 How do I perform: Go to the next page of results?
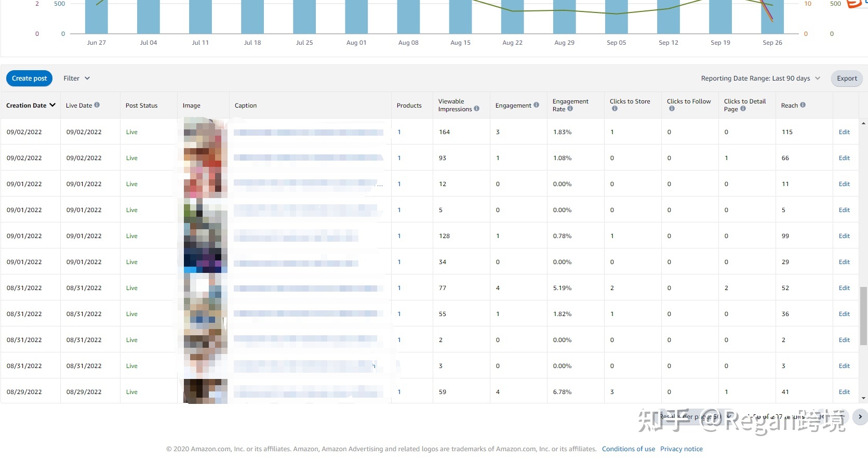pyautogui.click(x=860, y=416)
